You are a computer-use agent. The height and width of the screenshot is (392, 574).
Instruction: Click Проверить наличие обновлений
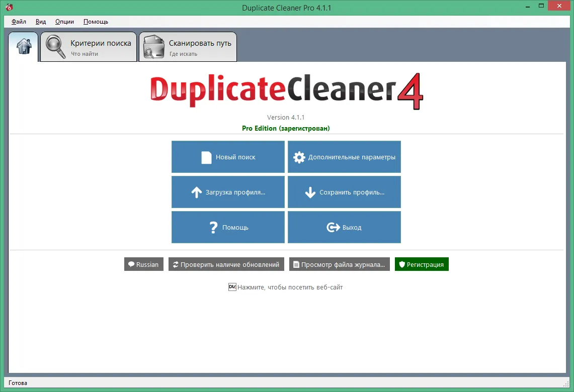tap(226, 264)
